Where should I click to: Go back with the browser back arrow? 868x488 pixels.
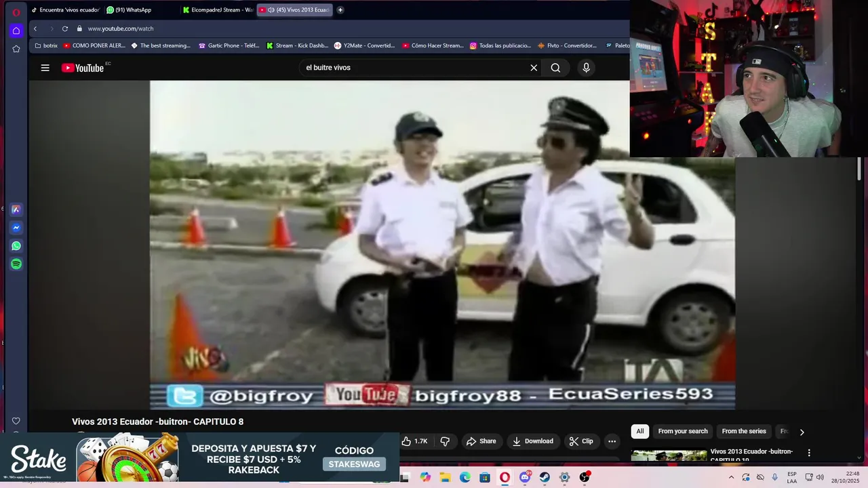[35, 28]
